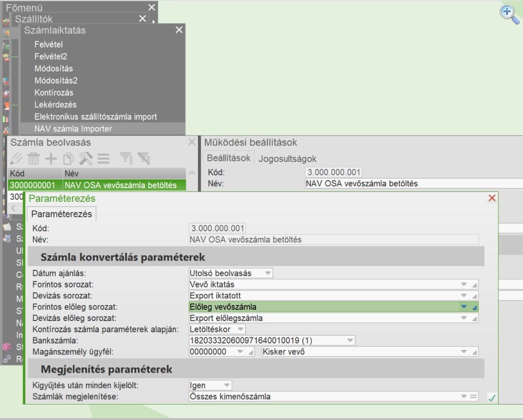
Task: Click the trash delete icon in Számla beolvasás
Action: (34, 159)
